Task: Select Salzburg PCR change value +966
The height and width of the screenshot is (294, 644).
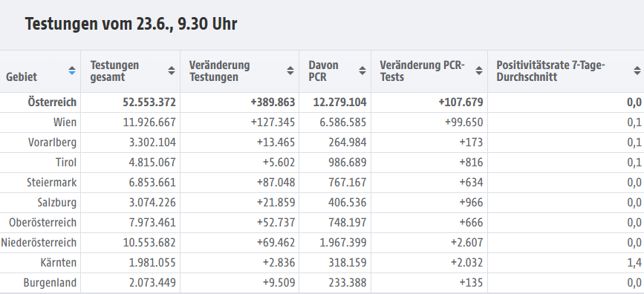Action: coord(471,203)
